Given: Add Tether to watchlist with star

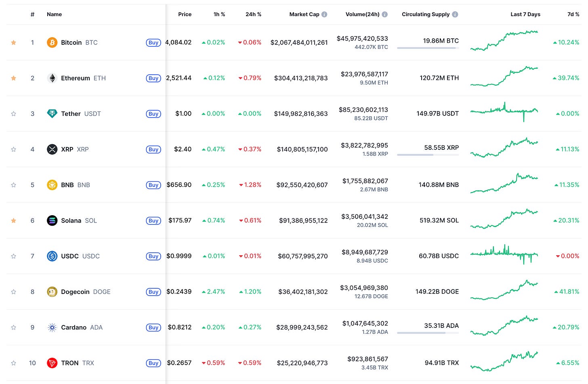Looking at the screenshot, I should [x=13, y=113].
